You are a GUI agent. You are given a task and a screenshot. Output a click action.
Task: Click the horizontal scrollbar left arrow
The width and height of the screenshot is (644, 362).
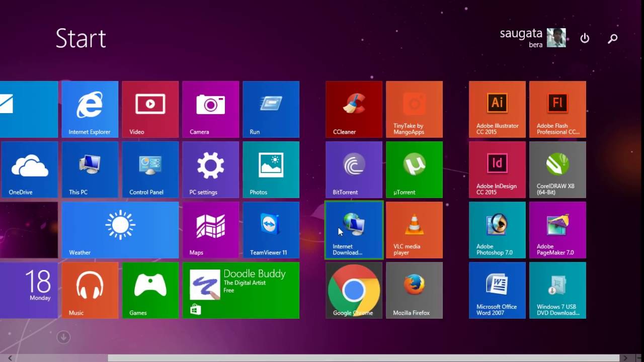[x=10, y=358]
